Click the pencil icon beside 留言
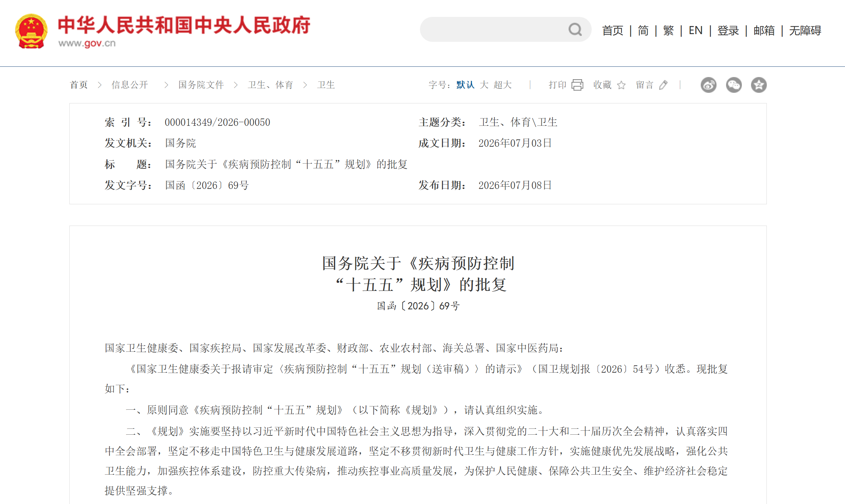Screen dimensions: 845x504 tap(663, 85)
